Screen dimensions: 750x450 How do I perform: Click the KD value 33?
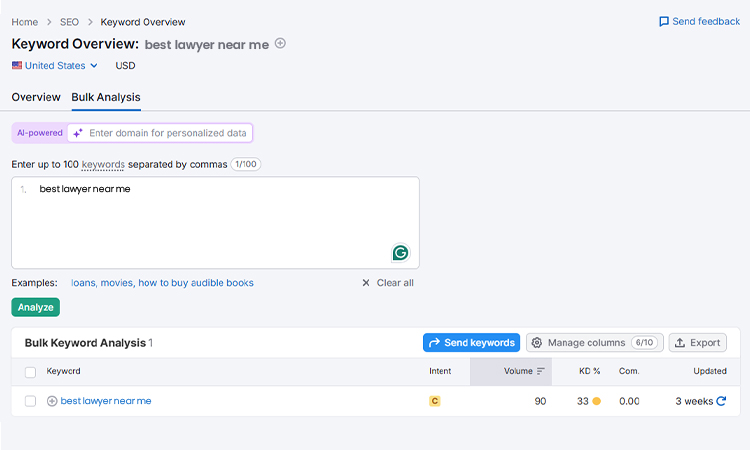point(583,401)
